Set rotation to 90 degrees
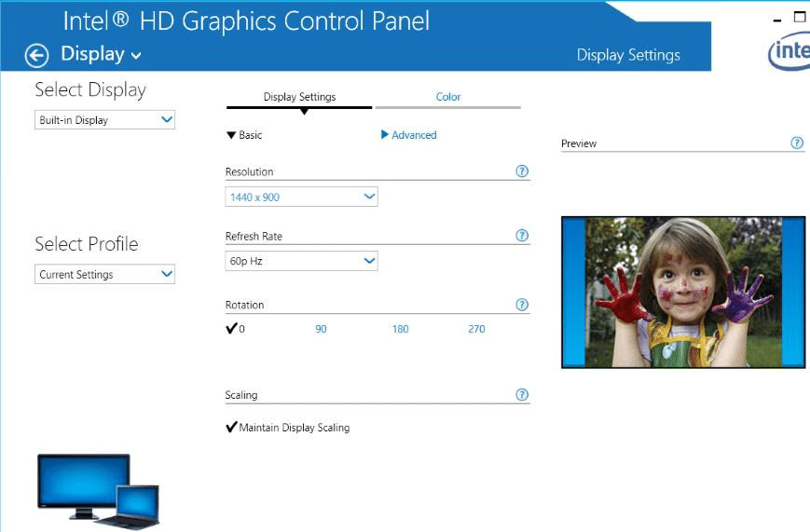 321,329
